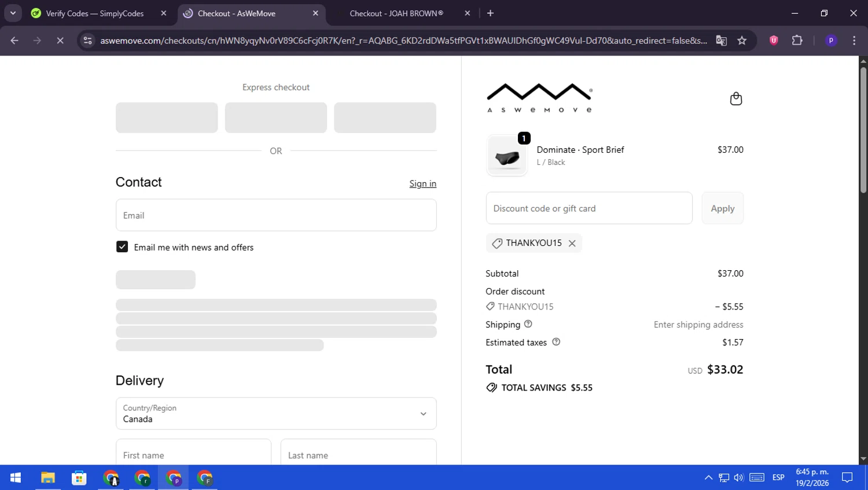Click the address bar URL
Viewport: 868px width, 490px height.
403,40
